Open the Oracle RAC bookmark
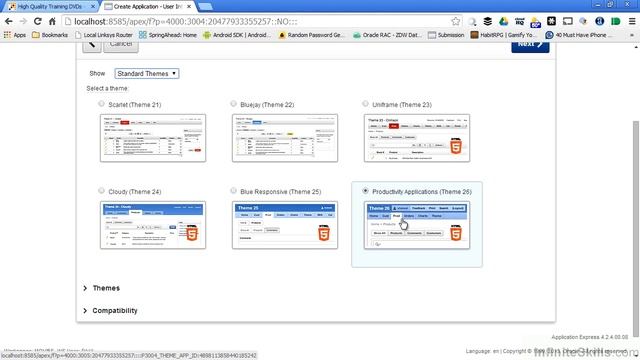Viewport: 640px width, 360px height. click(387, 35)
